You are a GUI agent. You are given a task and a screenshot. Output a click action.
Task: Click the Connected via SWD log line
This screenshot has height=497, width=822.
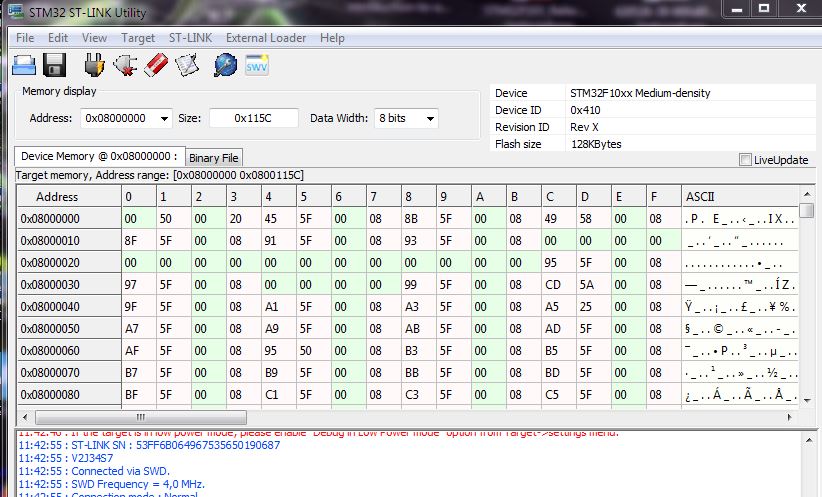click(94, 471)
